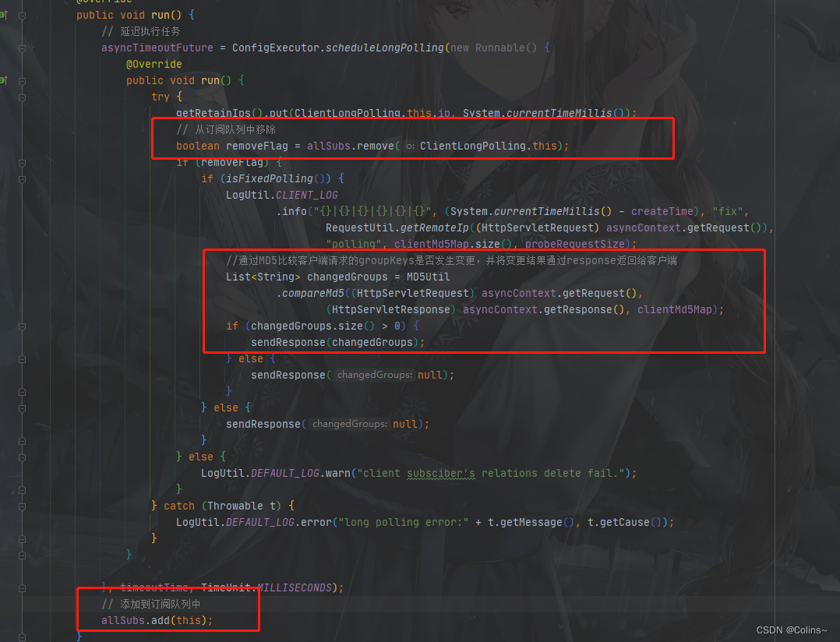The width and height of the screenshot is (840, 642).
Task: Click the "polling" string literal
Action: click(354, 244)
